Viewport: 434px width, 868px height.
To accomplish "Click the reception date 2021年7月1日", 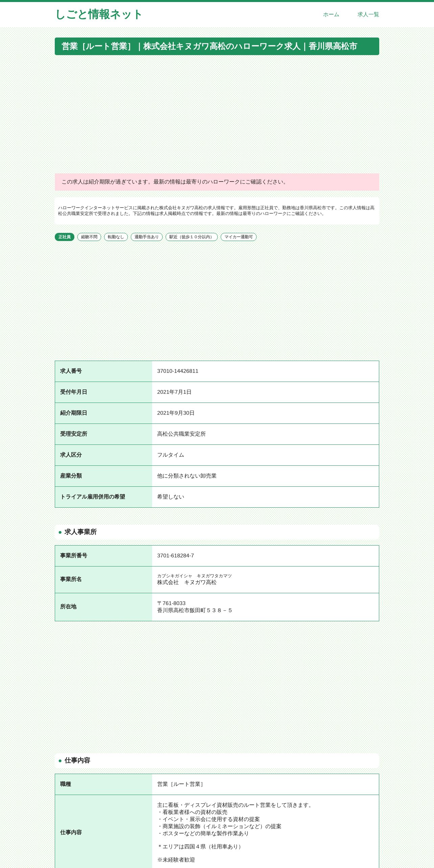I will pyautogui.click(x=174, y=392).
